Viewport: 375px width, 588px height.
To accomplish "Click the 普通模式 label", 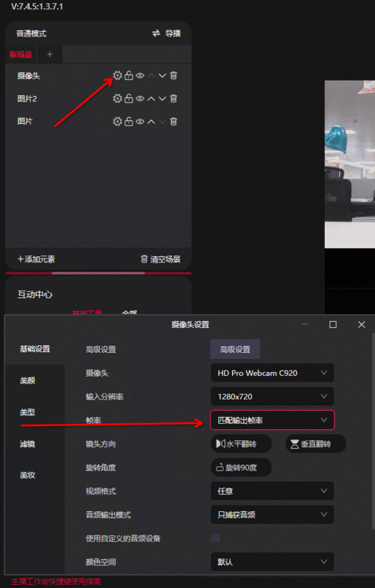I will [31, 33].
